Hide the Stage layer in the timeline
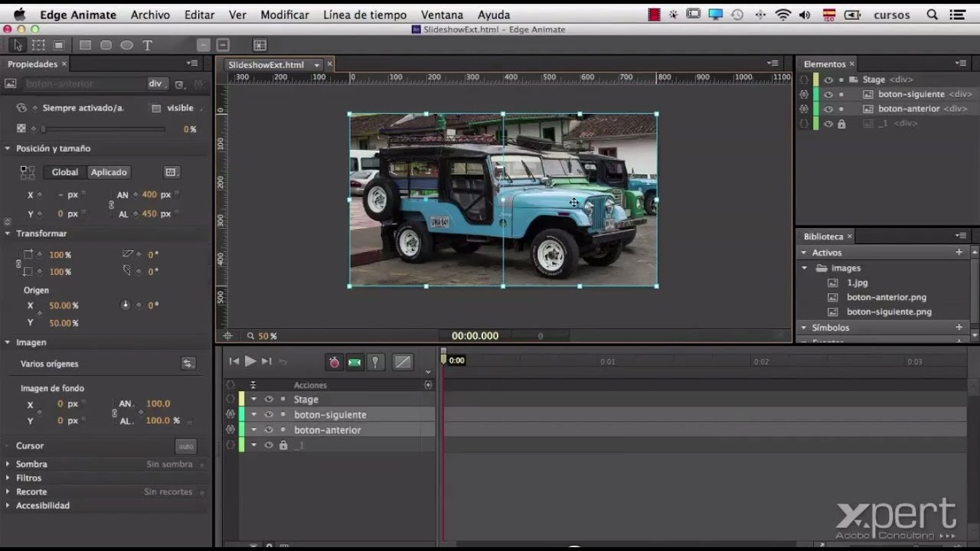 269,399
